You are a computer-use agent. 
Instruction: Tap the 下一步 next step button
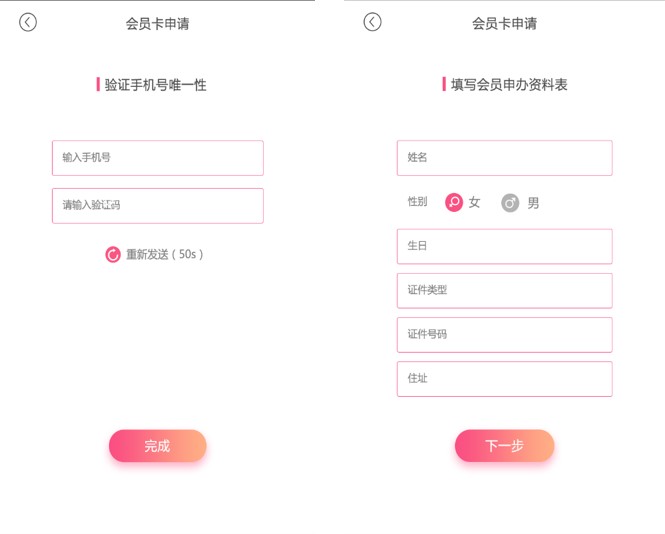tap(505, 446)
